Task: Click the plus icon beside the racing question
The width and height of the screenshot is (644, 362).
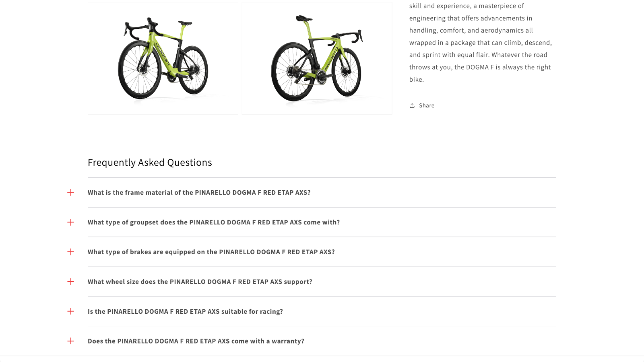Action: (x=70, y=311)
